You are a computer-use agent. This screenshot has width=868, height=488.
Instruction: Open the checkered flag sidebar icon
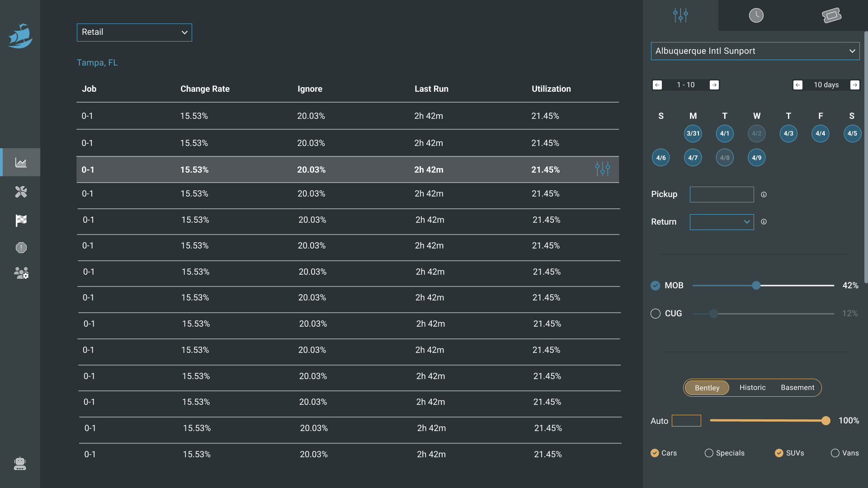pos(21,220)
